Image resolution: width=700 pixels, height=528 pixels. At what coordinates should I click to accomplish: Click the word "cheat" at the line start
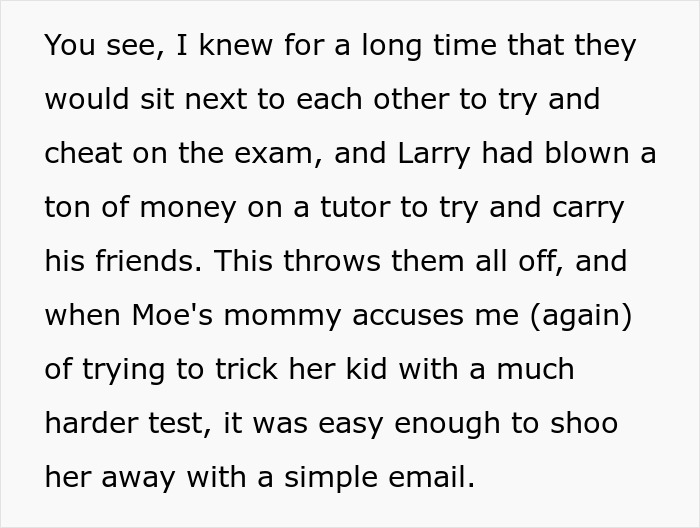(83, 153)
